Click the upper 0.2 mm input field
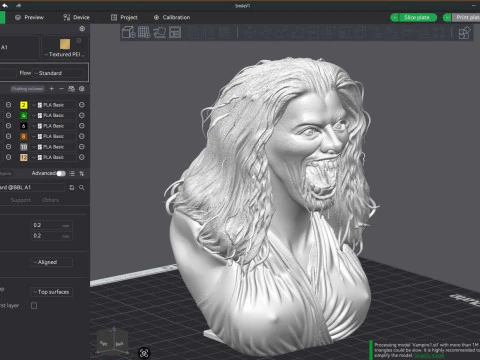The width and height of the screenshot is (480, 360). (52, 225)
